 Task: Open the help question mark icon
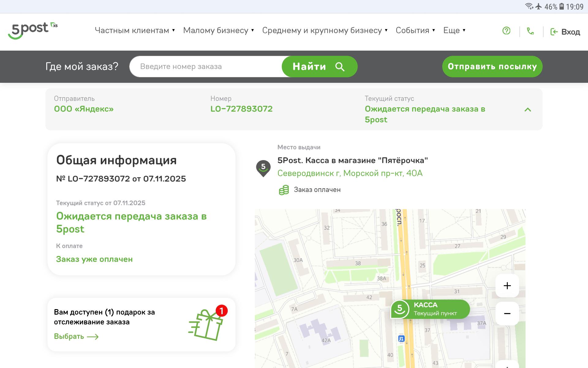pyautogui.click(x=506, y=31)
